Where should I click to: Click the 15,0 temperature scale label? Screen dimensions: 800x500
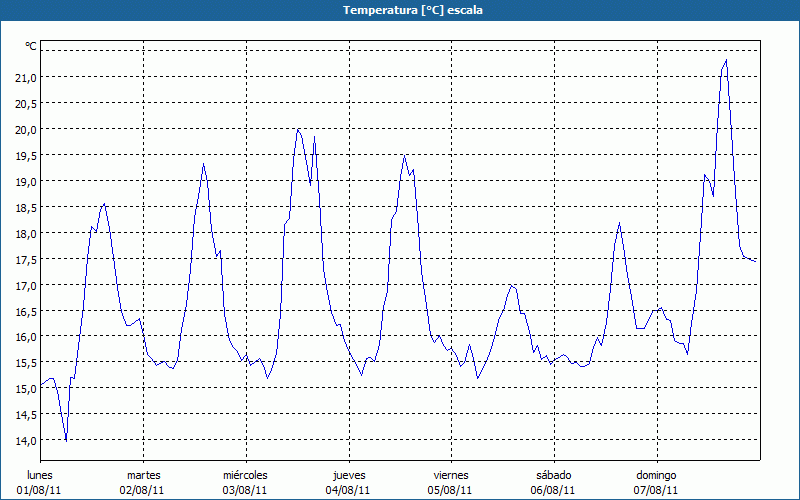coord(25,389)
